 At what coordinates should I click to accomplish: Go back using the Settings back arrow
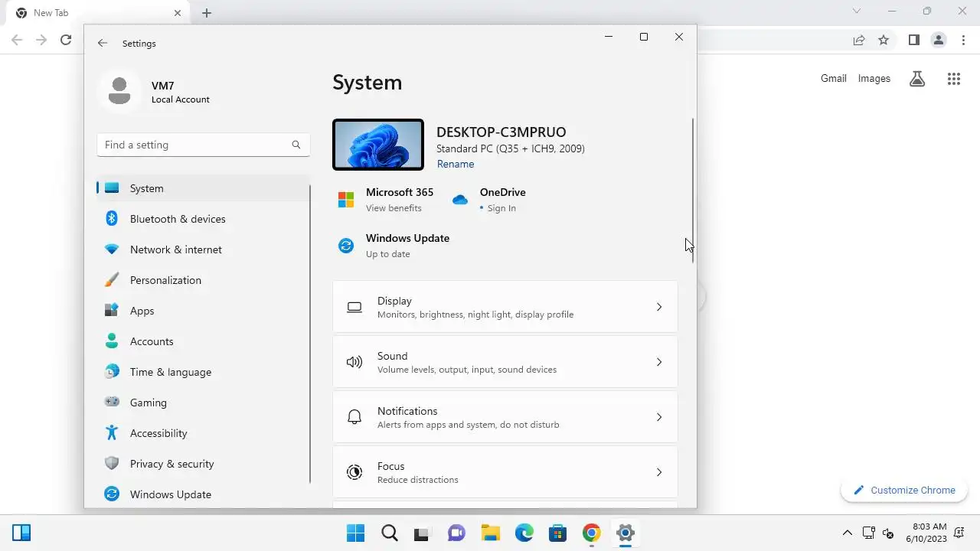pyautogui.click(x=103, y=44)
